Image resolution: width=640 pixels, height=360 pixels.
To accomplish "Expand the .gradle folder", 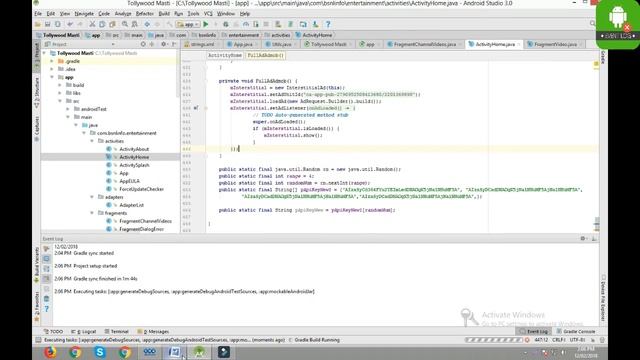I will click(52, 61).
